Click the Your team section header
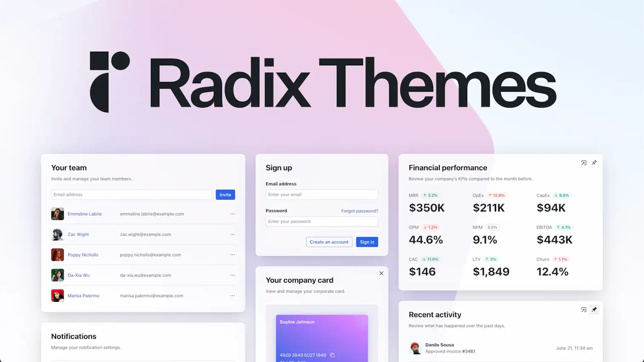 coord(69,167)
